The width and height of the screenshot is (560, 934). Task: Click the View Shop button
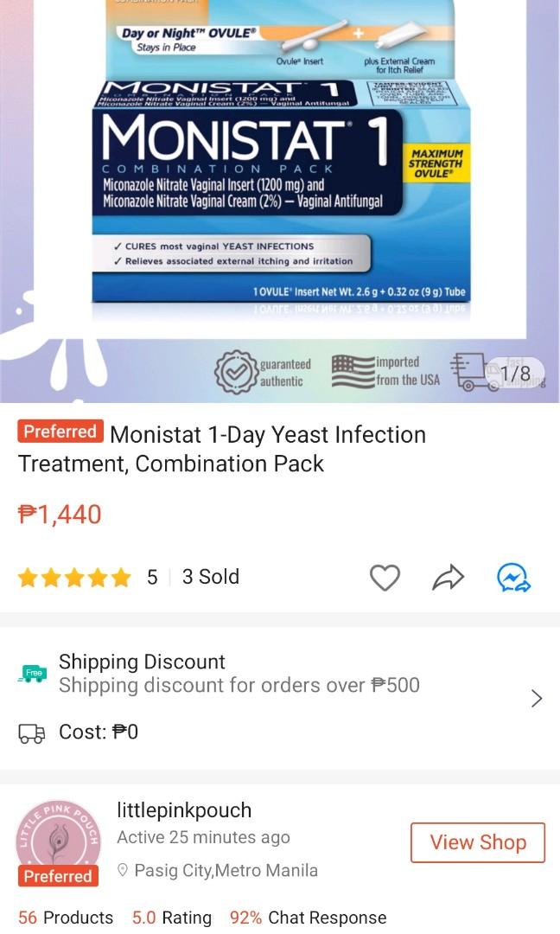(478, 842)
